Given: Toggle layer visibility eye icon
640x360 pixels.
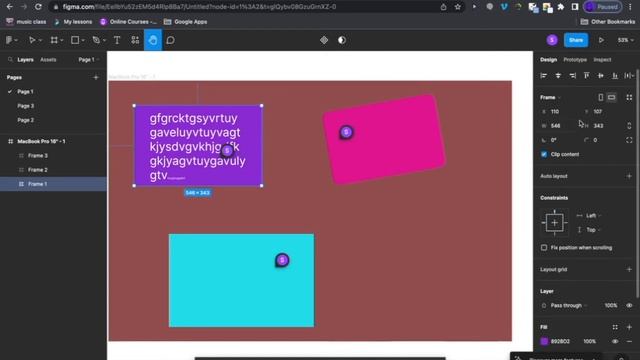Looking at the screenshot, I should [629, 305].
